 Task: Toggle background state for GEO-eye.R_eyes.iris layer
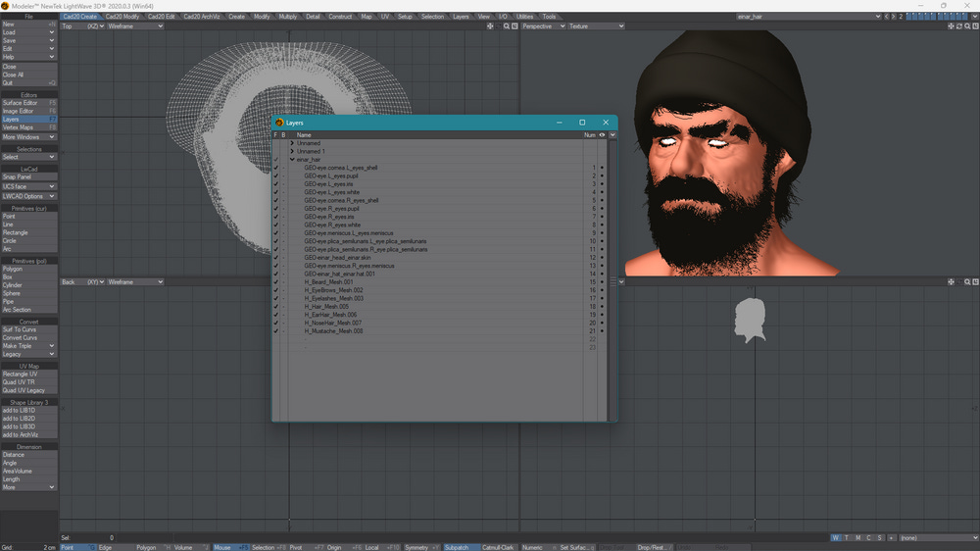pyautogui.click(x=283, y=217)
